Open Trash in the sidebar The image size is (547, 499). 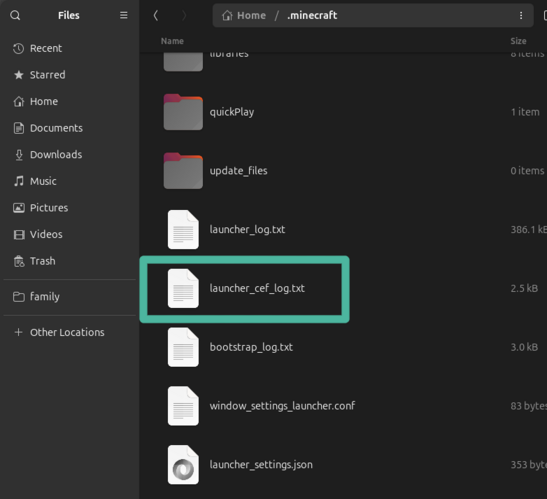(x=69, y=261)
